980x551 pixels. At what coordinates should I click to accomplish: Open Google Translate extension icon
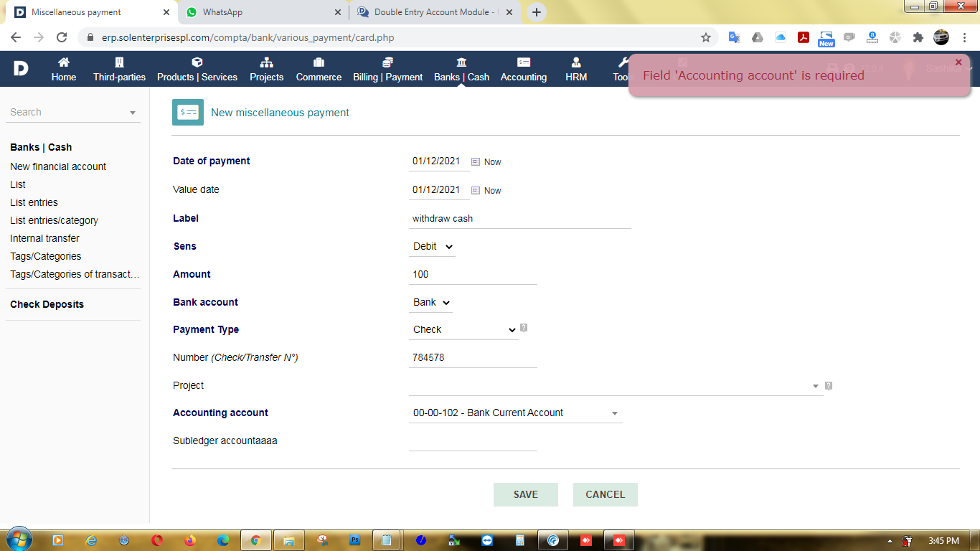coord(734,37)
